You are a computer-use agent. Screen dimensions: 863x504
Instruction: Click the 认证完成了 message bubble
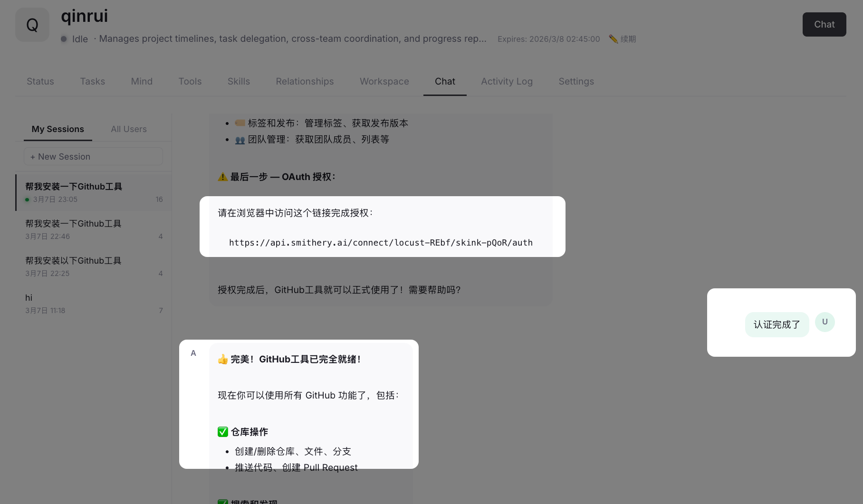tap(777, 324)
